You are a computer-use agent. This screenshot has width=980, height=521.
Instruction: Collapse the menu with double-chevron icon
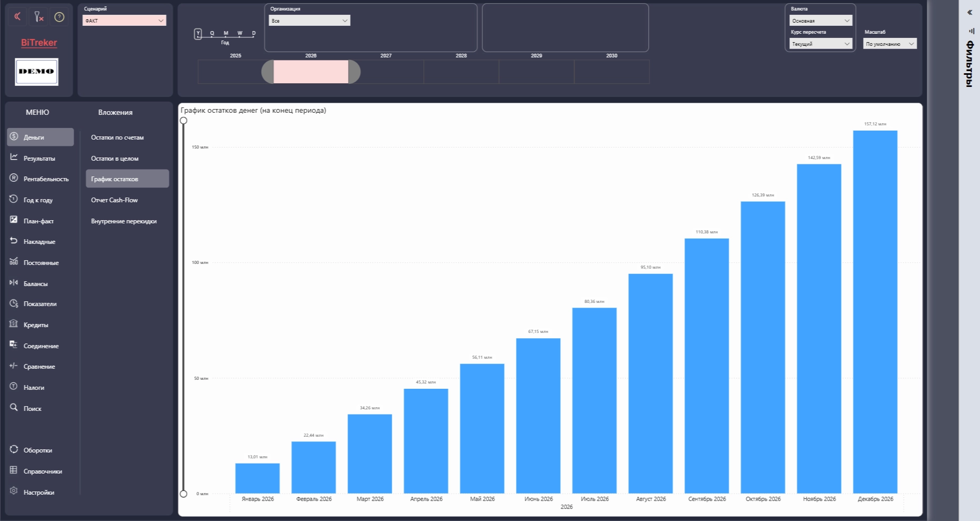point(17,17)
